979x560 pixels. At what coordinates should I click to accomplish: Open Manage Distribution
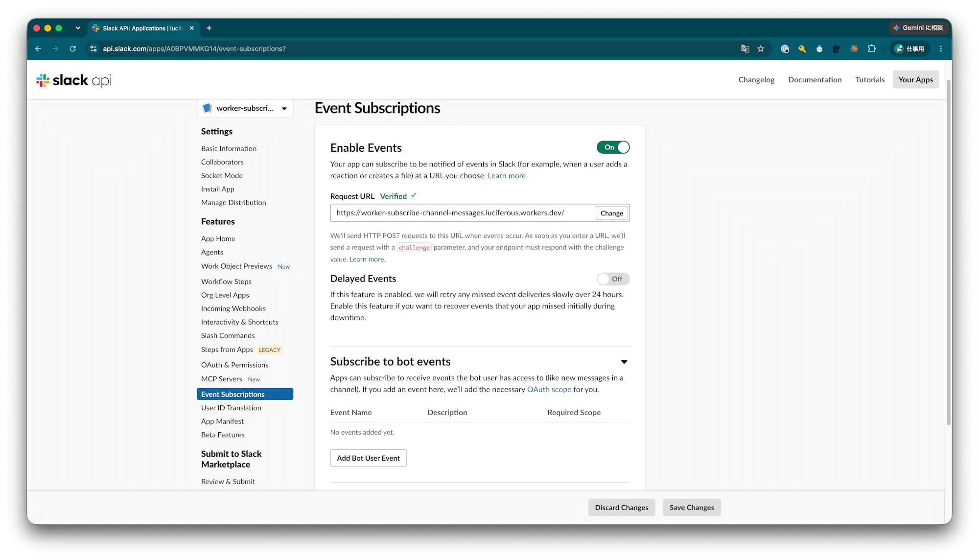(x=233, y=203)
